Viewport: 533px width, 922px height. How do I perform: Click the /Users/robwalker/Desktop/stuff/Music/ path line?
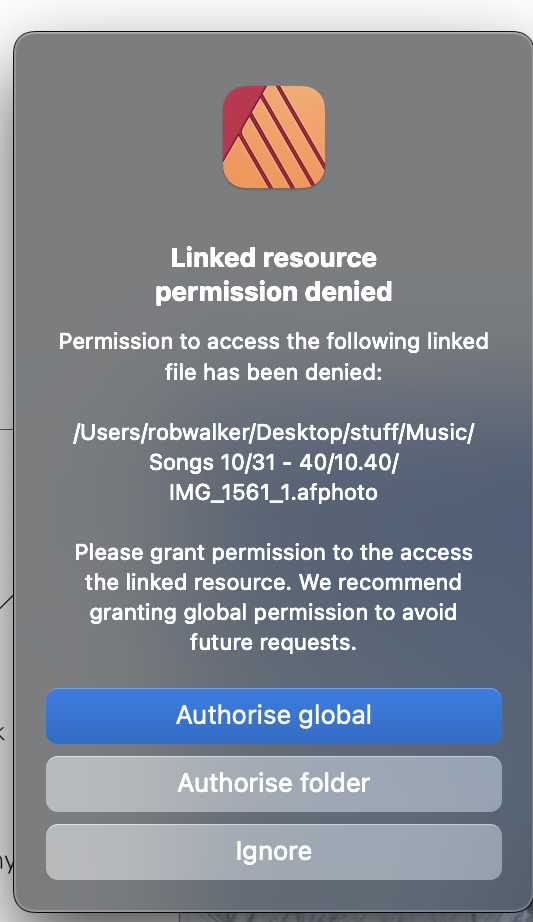pyautogui.click(x=274, y=433)
